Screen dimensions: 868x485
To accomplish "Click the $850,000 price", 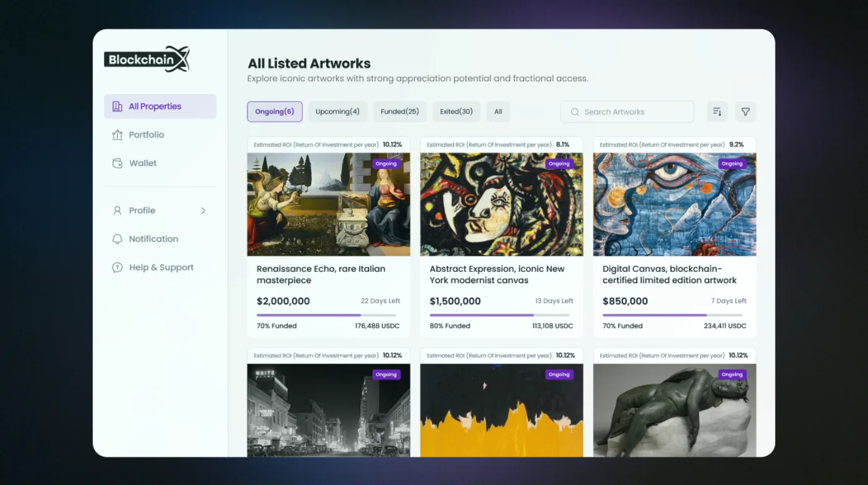I will pyautogui.click(x=625, y=301).
